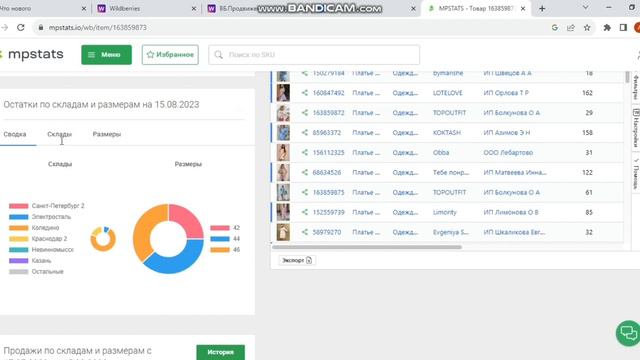Open Избранное favorites
The image size is (640, 360).
pyautogui.click(x=170, y=55)
